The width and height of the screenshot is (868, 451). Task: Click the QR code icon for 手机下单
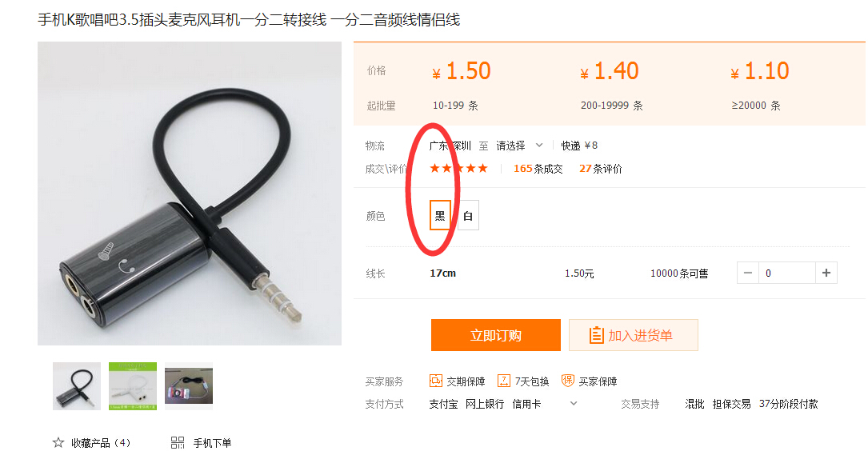pyautogui.click(x=177, y=443)
